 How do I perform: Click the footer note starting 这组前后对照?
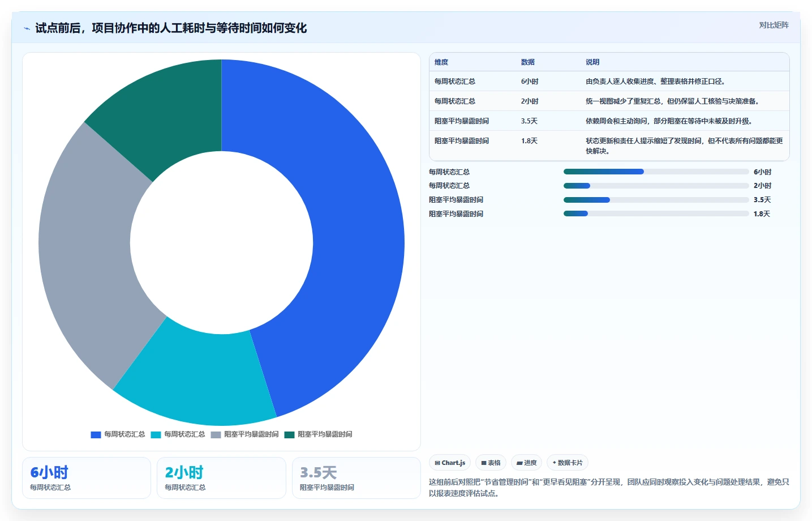[609, 488]
